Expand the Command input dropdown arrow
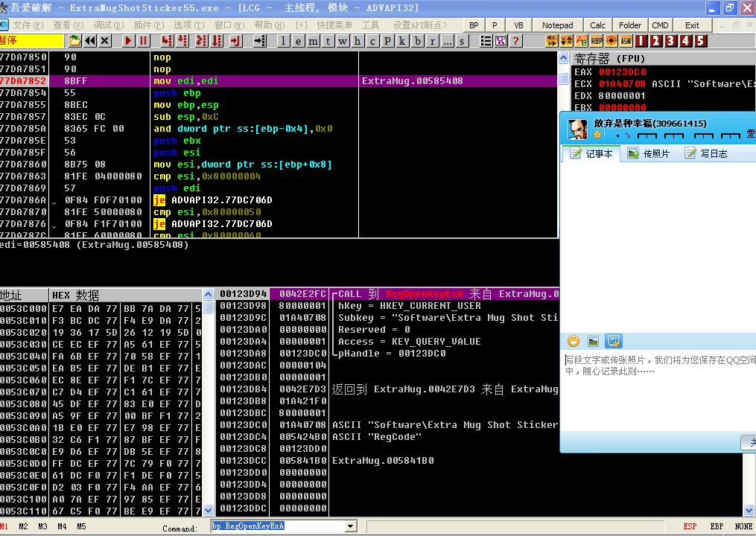This screenshot has width=756, height=536. [351, 526]
